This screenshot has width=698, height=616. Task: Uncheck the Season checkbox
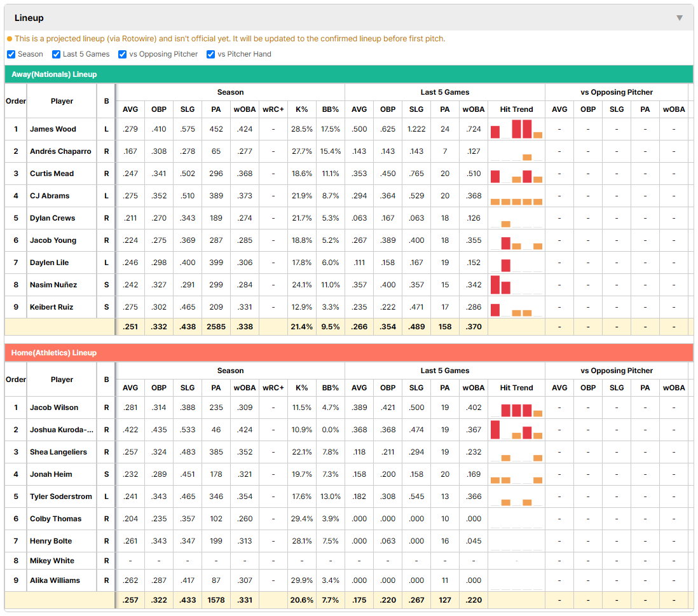click(x=11, y=54)
